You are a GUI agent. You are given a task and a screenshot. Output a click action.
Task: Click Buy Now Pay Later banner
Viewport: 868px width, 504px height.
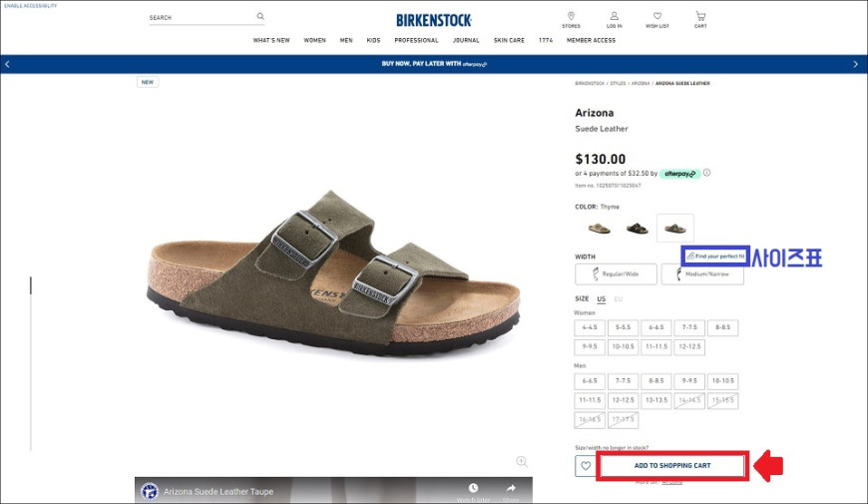[x=434, y=64]
